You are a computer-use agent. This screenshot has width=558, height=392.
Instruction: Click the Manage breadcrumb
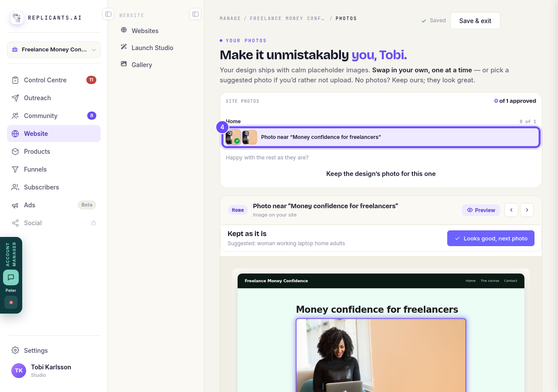click(230, 18)
